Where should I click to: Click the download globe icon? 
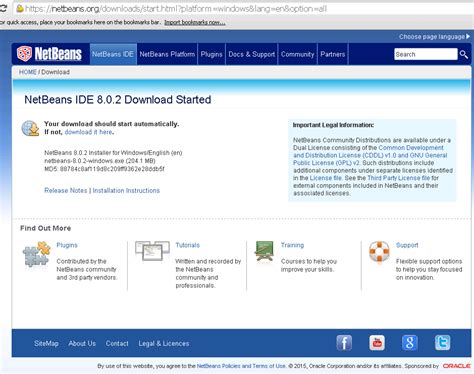click(30, 128)
